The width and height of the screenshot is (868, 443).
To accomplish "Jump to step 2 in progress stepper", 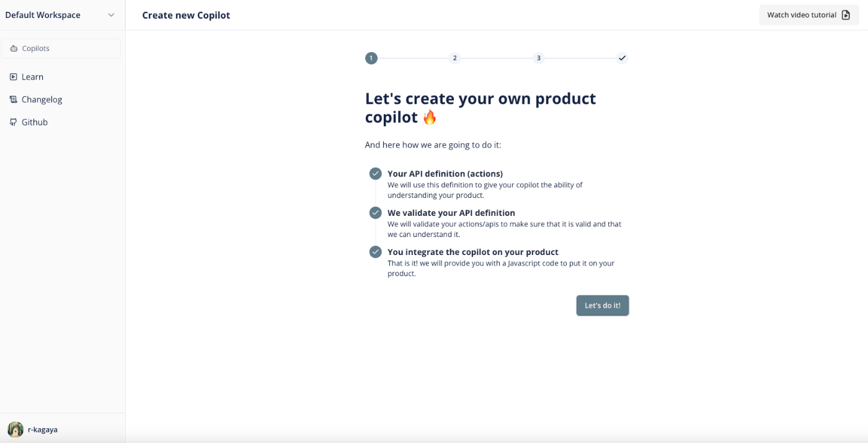I will click(454, 58).
